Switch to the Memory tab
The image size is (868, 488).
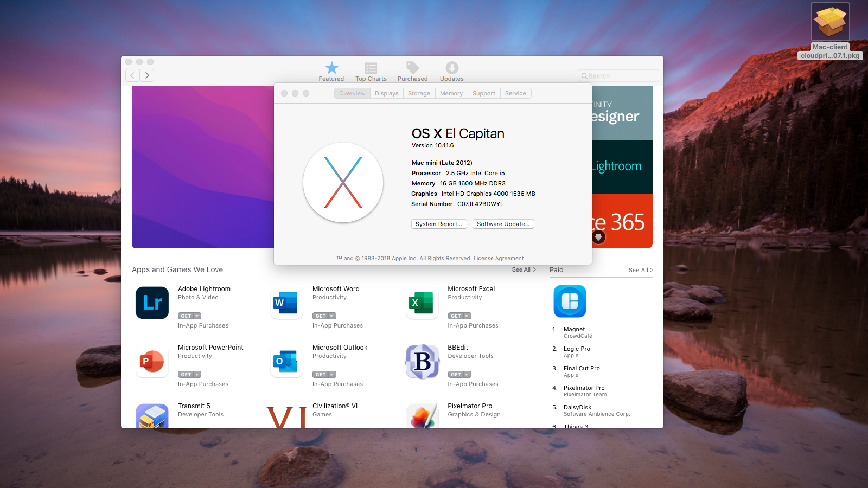451,93
